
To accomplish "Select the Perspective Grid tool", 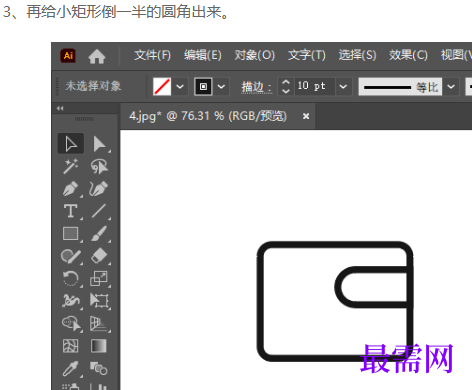I will pyautogui.click(x=99, y=324).
